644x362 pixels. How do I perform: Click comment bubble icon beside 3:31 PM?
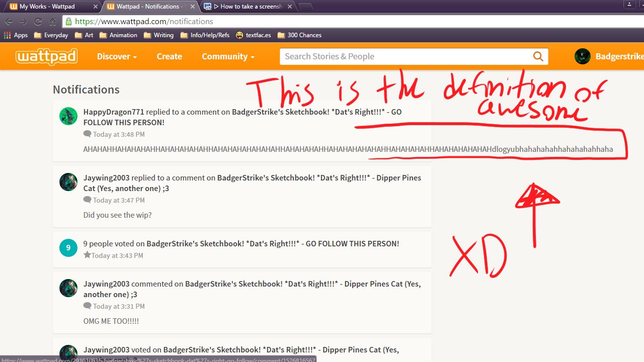(x=88, y=306)
